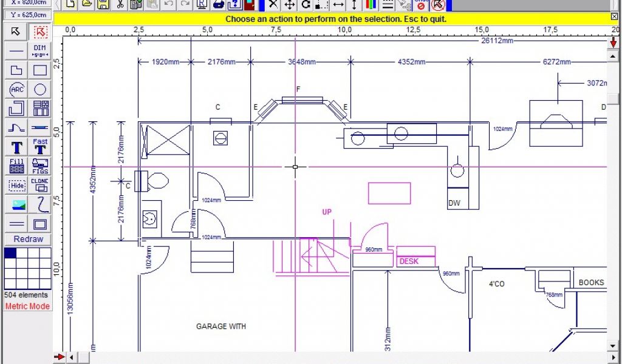Activate the Fast Text tool
Viewport: 622px width, 364px height.
point(40,146)
